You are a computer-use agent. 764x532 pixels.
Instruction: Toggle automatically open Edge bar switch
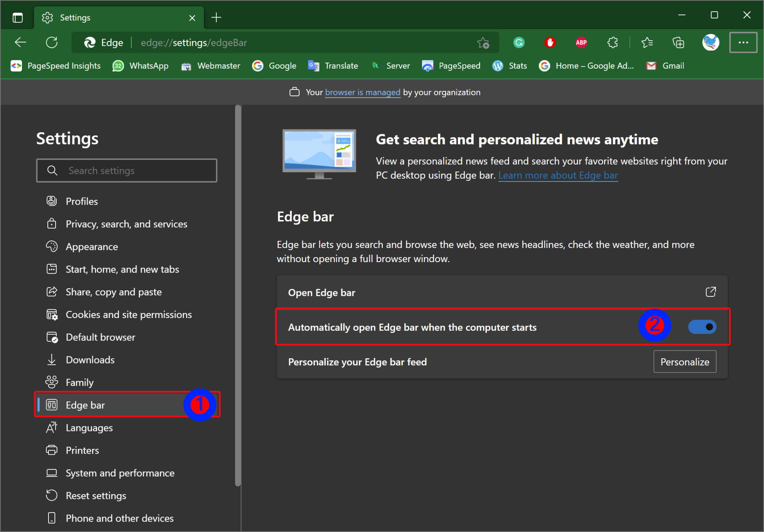click(702, 327)
